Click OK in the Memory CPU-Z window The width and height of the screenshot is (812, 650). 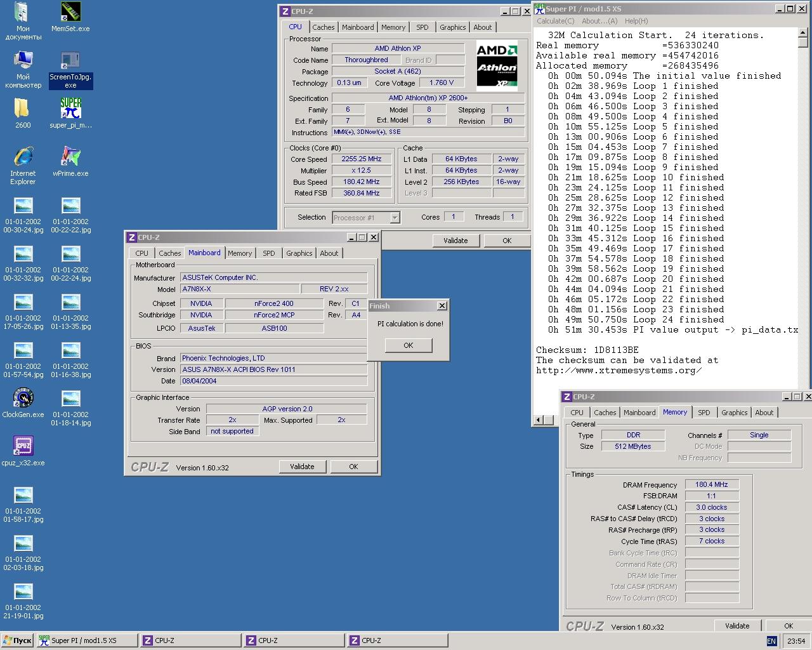789,626
